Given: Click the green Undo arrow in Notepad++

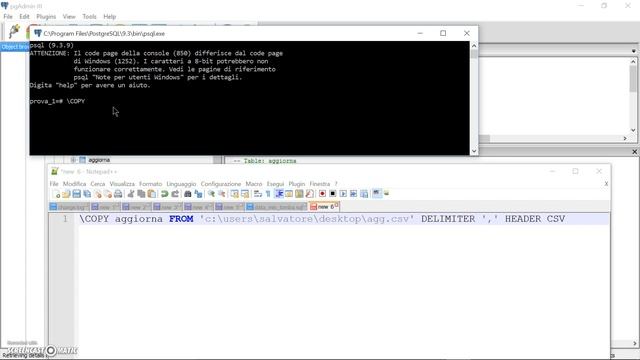Looking at the screenshot, I should tap(164, 194).
